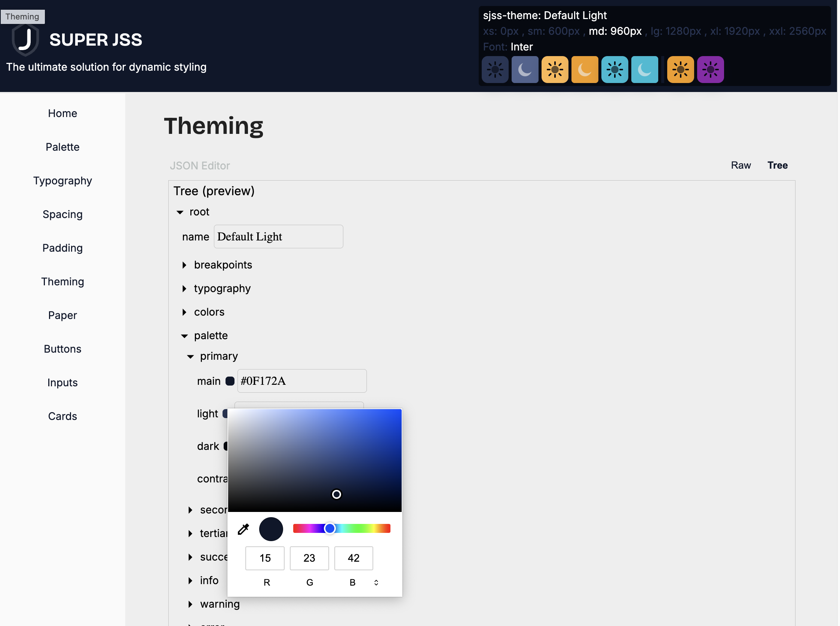Choose the light orange sun theme icon
This screenshot has height=626, width=840.
point(555,70)
